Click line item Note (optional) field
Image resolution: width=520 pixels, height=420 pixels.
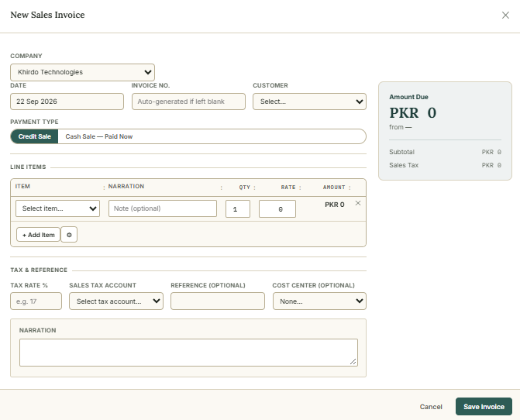(163, 208)
